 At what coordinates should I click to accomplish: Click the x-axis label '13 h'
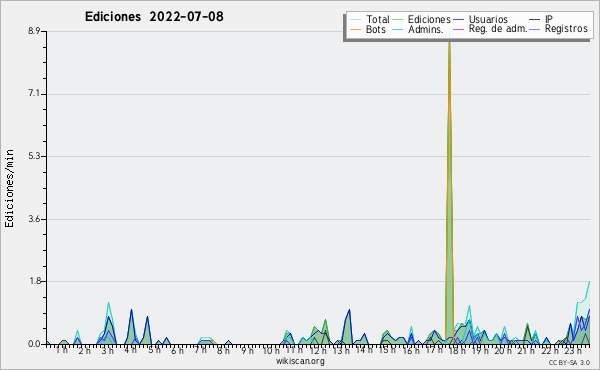click(x=341, y=350)
